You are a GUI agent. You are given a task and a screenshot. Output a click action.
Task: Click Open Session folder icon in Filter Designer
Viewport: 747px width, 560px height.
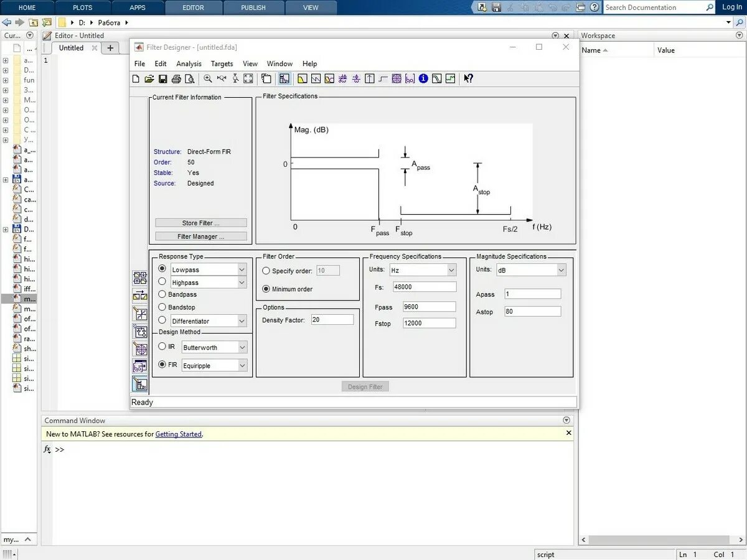coord(149,78)
